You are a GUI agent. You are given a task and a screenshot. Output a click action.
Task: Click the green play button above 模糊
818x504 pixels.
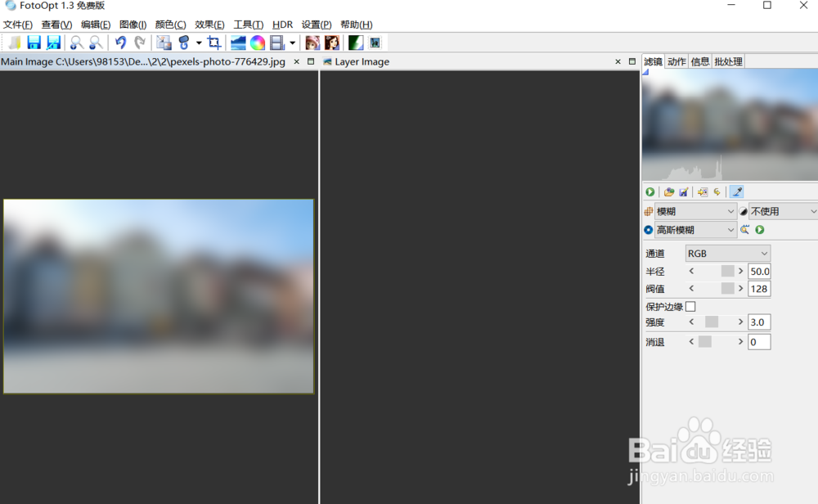(650, 192)
